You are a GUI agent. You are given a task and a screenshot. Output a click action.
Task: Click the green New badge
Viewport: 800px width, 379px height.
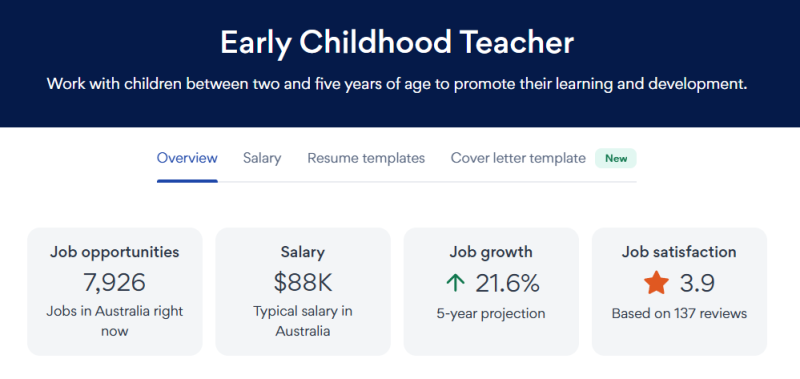[x=616, y=158]
